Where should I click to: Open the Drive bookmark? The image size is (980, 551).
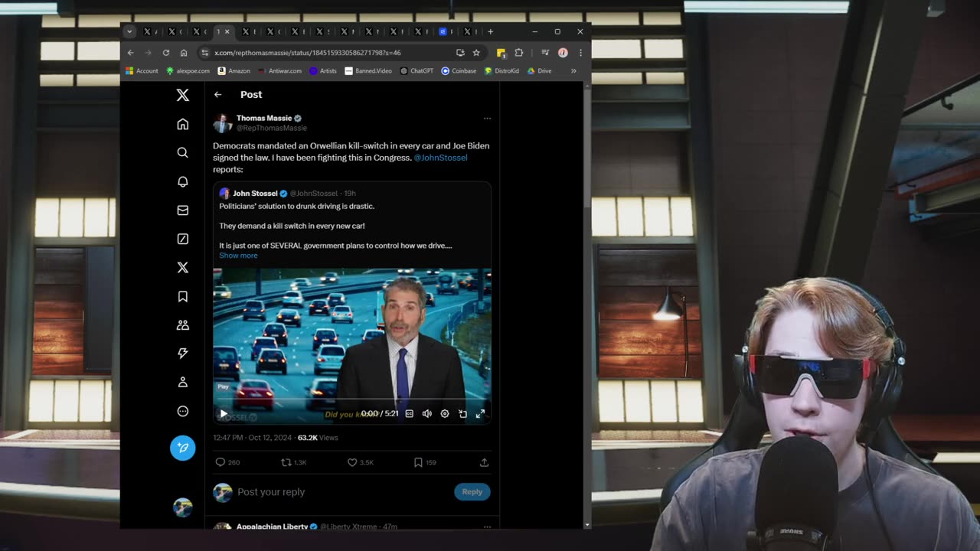539,71
